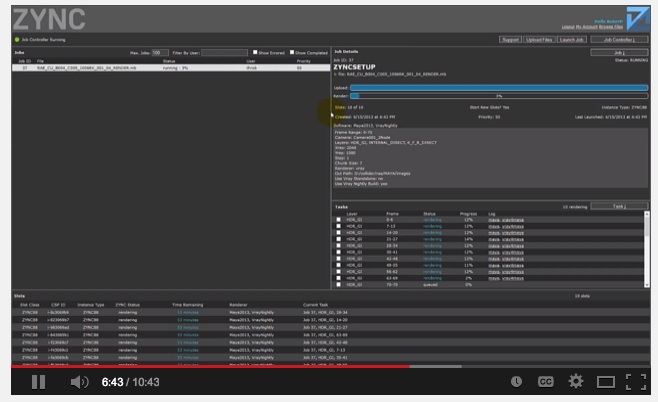Screen dimensions: 658x402
Task: Open the Job Controller dropdown menu
Action: click(x=619, y=39)
